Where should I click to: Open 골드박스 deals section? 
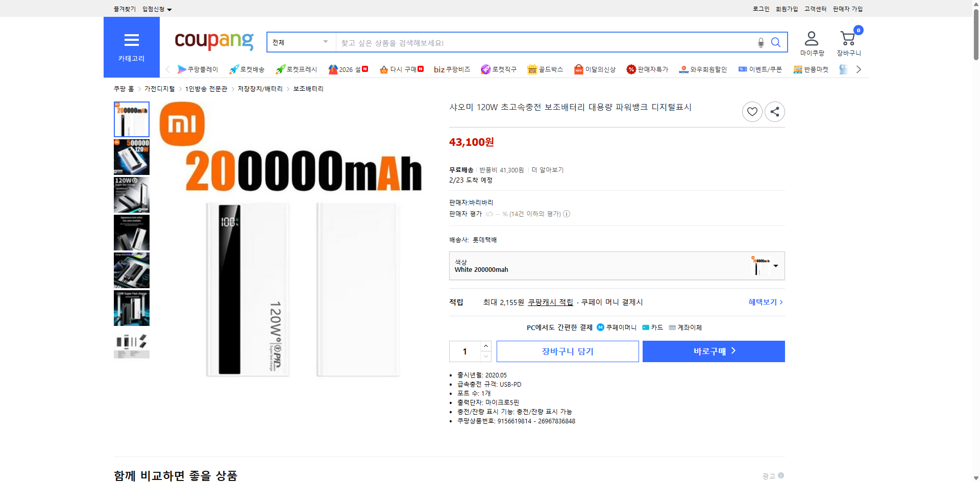point(545,69)
